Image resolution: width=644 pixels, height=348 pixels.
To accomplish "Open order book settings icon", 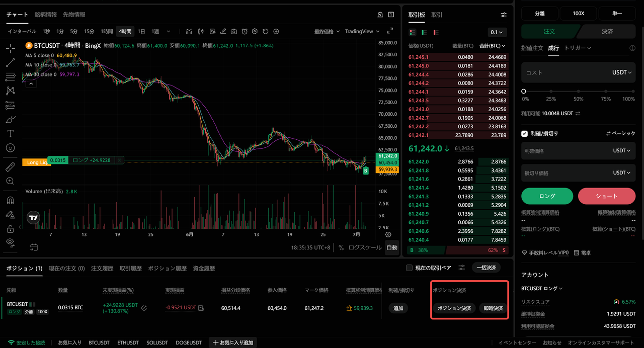I will [x=504, y=15].
